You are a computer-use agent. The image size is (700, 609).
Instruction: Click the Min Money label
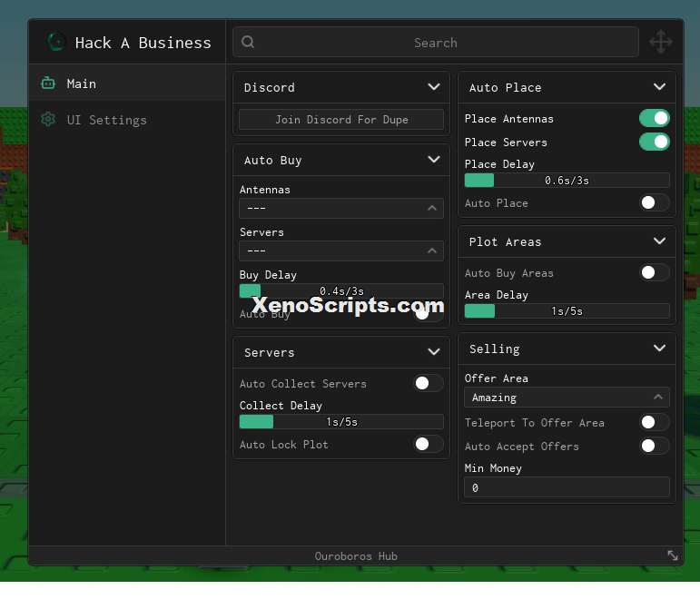pyautogui.click(x=493, y=468)
